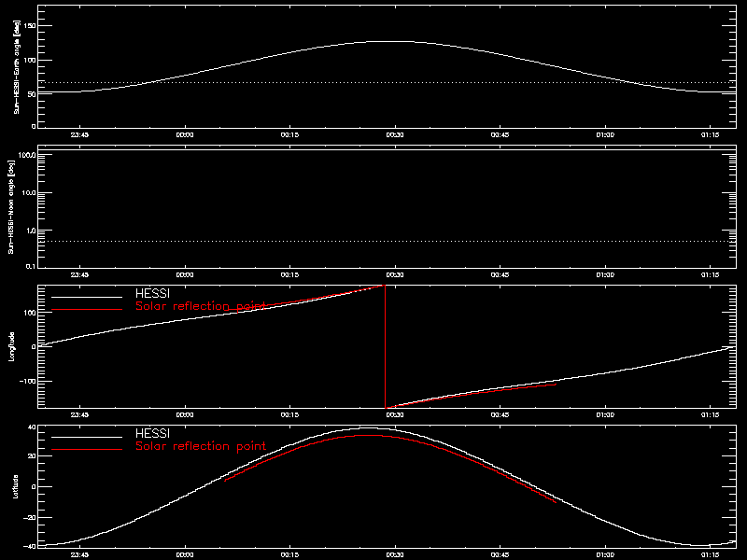Click the -20 tick on Latitude axis

(30, 517)
